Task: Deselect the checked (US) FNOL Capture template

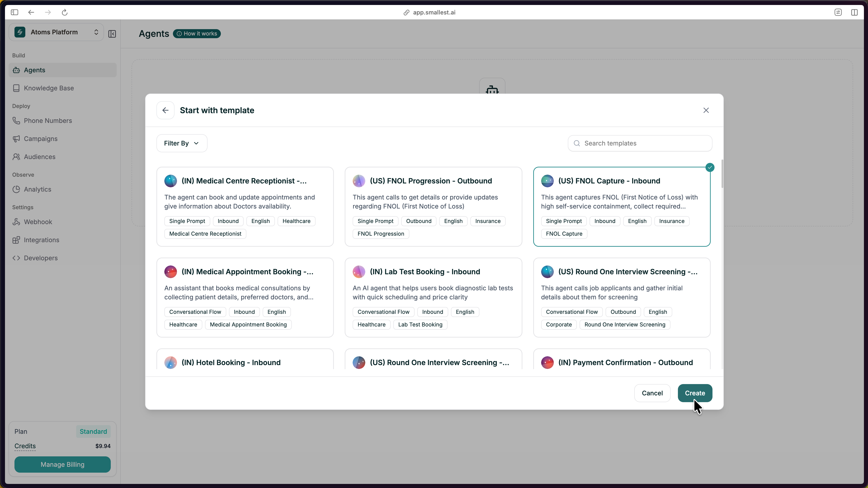Action: 710,167
